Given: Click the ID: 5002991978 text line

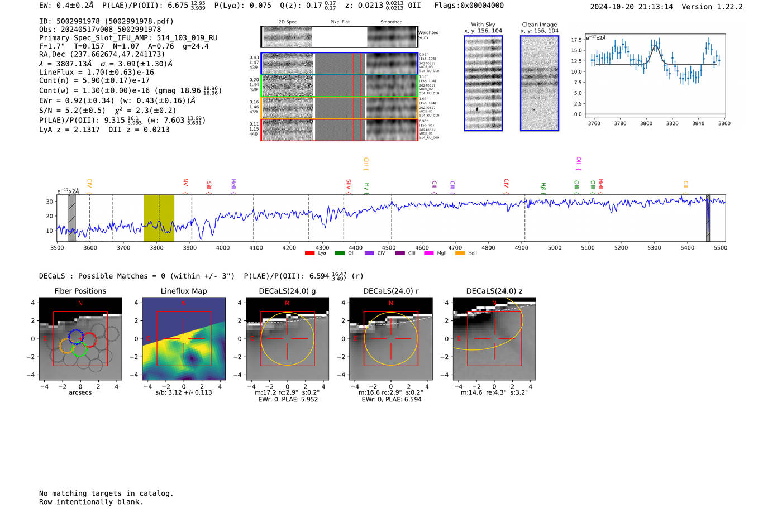Looking at the screenshot, I should (x=106, y=21).
